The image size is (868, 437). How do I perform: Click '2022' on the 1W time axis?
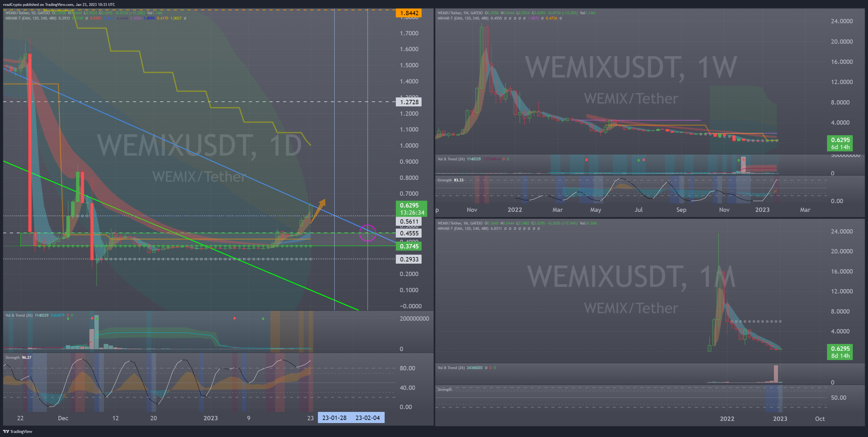tap(514, 209)
